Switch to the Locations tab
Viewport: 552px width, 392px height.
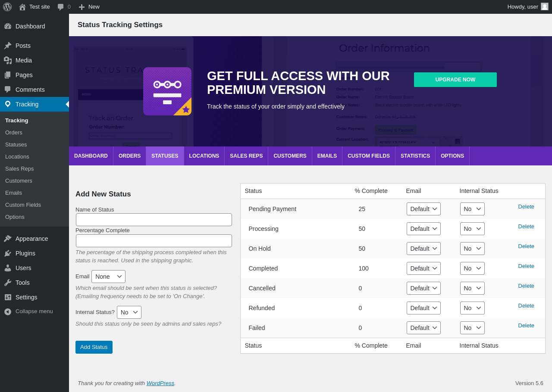click(204, 156)
